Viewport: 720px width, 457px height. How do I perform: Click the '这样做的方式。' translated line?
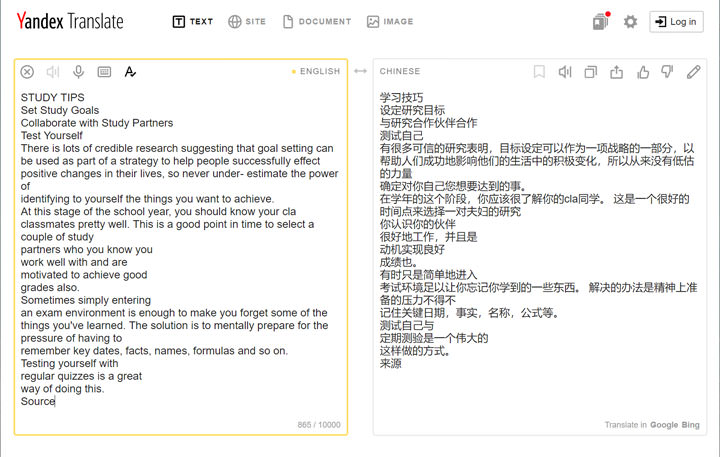click(415, 351)
